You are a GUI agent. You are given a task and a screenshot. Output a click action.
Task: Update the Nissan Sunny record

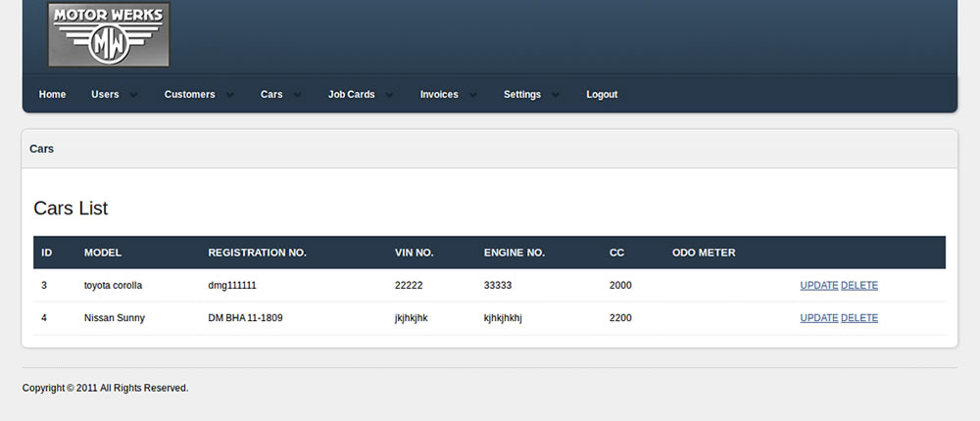818,318
